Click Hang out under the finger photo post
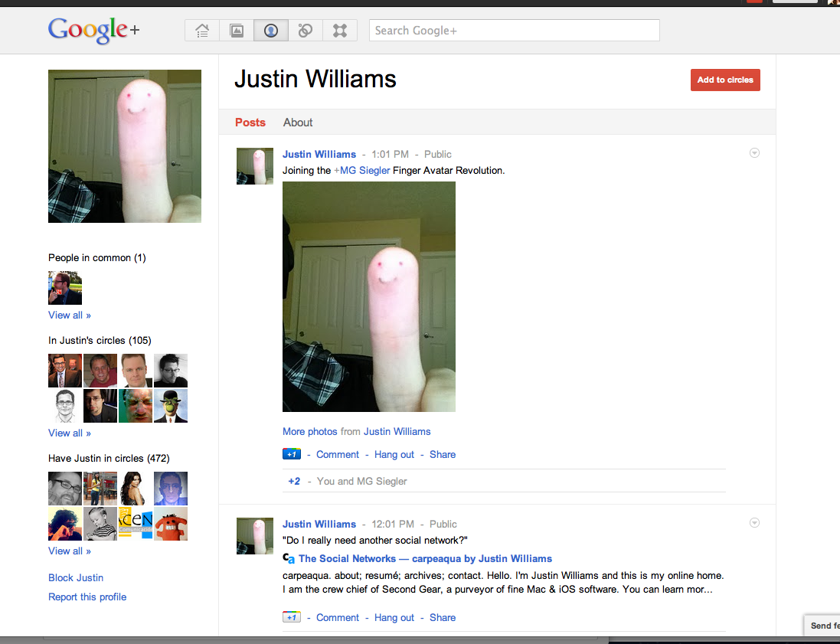 tap(394, 454)
